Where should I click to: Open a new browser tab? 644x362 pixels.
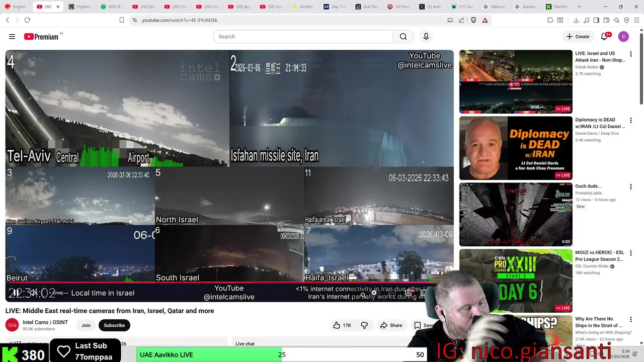point(579,7)
